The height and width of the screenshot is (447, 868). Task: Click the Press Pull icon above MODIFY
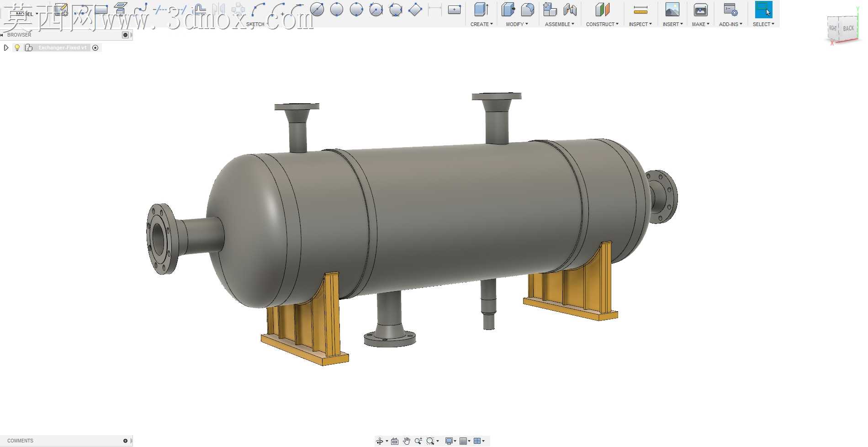[508, 10]
